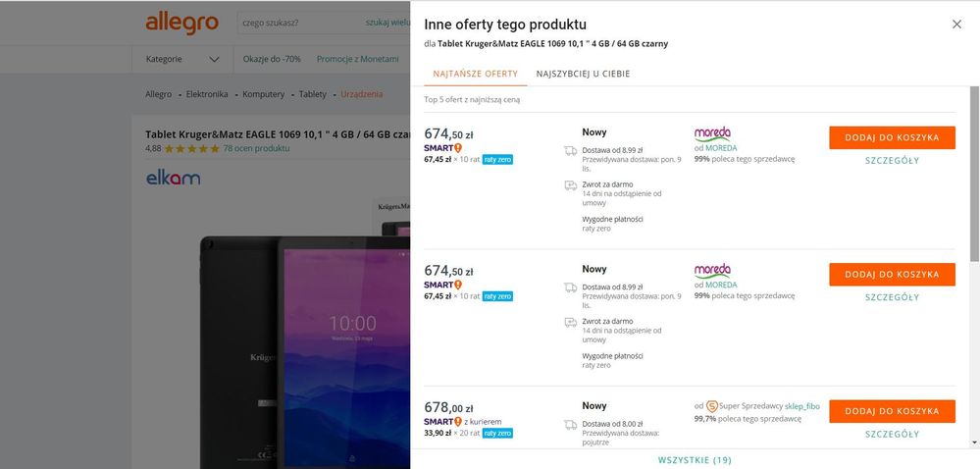Click moreda seller logo in second offer
980x469 pixels.
(x=712, y=271)
